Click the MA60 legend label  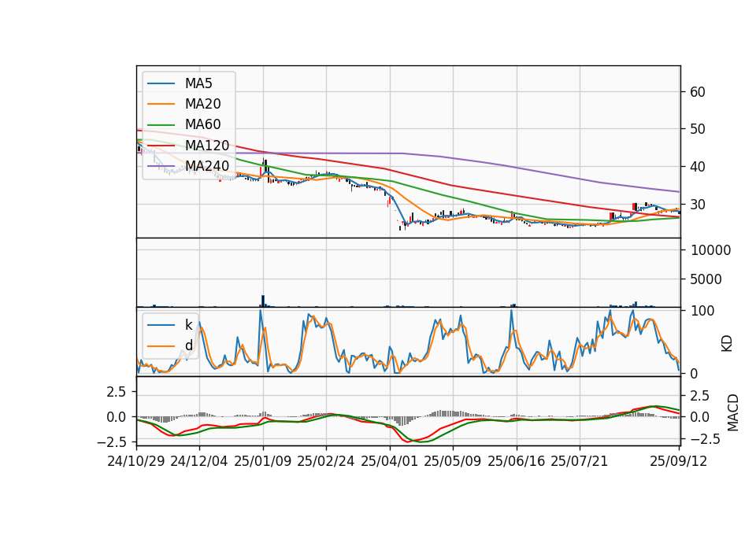point(202,125)
